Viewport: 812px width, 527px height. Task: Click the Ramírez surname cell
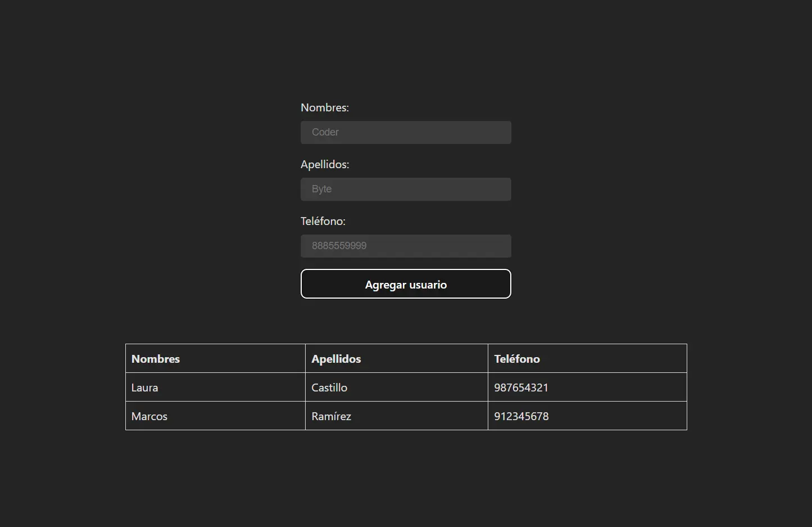[x=331, y=416]
